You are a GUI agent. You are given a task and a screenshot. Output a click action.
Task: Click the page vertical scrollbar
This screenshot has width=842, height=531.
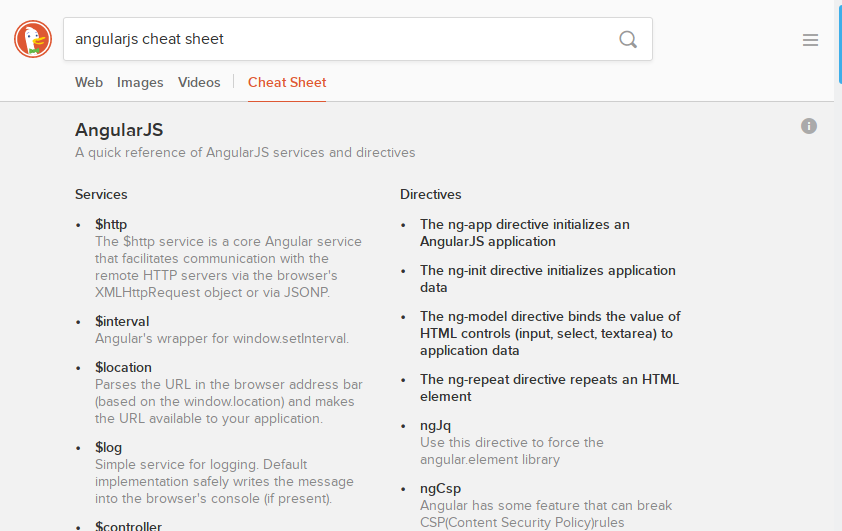[x=838, y=300]
